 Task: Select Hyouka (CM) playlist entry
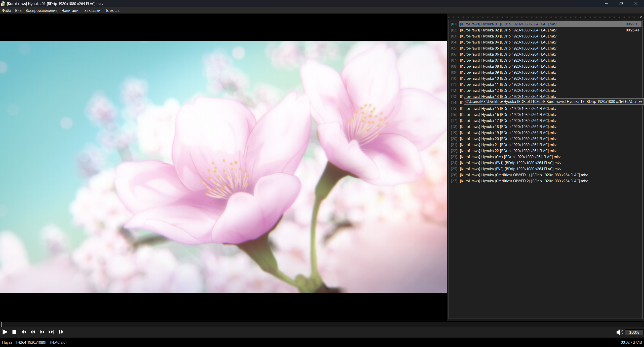[x=510, y=157]
